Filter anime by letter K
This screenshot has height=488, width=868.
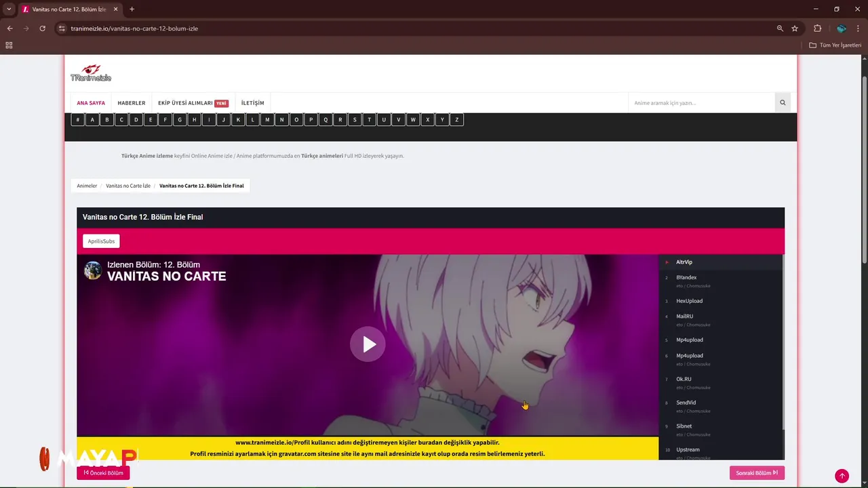point(238,120)
